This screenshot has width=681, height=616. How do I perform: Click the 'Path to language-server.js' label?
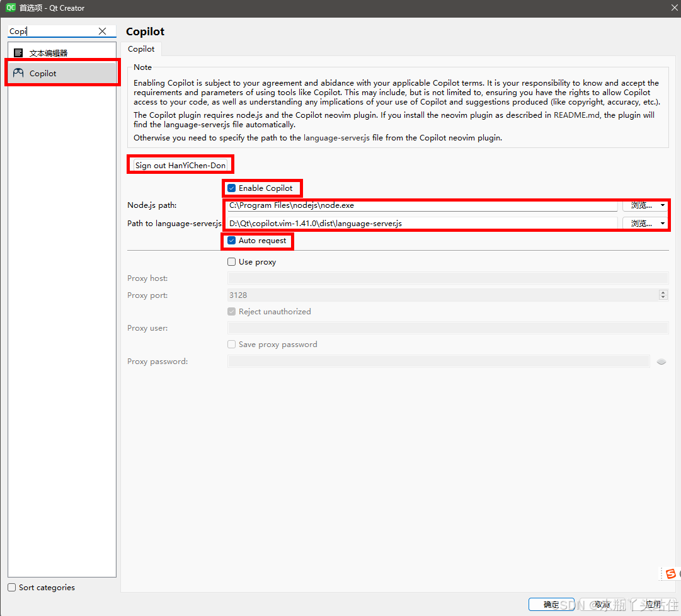tap(174, 224)
